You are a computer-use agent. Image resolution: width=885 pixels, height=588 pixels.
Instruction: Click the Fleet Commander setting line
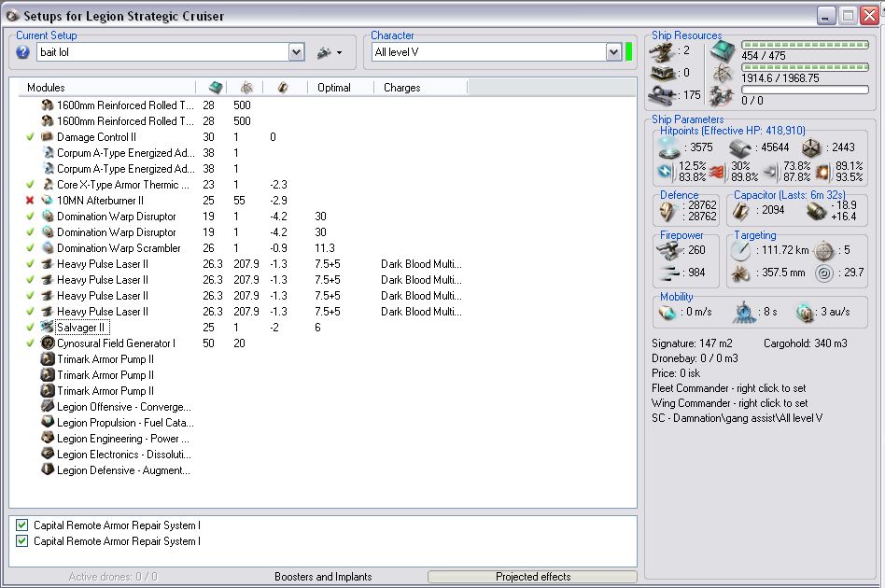[x=727, y=388]
